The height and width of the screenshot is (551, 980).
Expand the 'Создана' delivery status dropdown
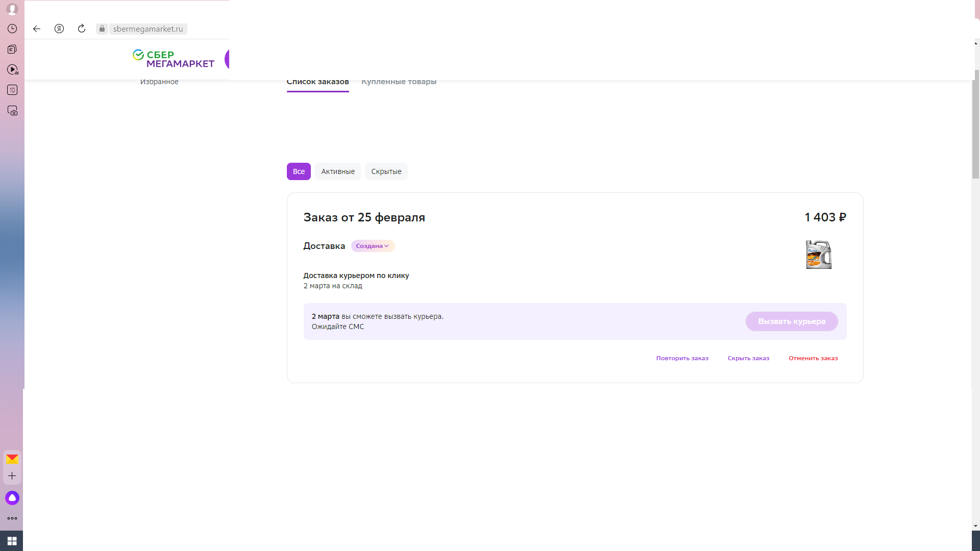tap(373, 246)
